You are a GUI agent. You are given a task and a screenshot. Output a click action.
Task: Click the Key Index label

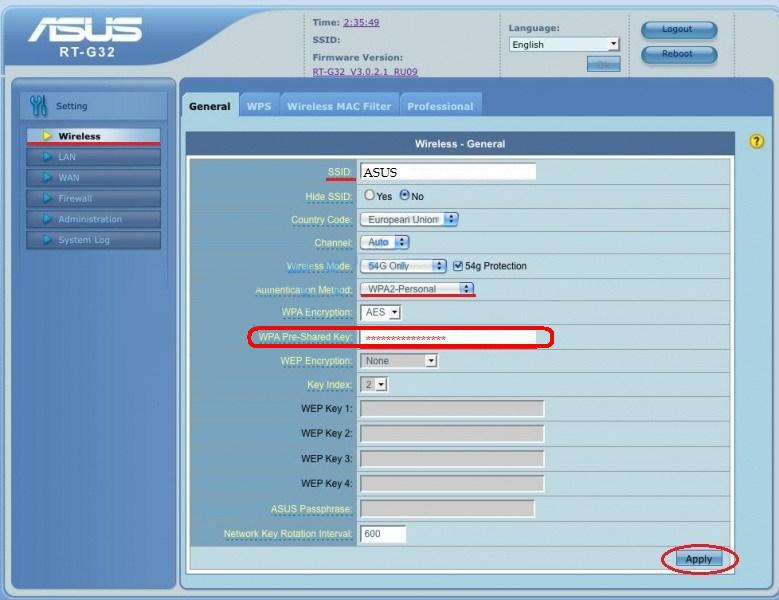pos(329,385)
